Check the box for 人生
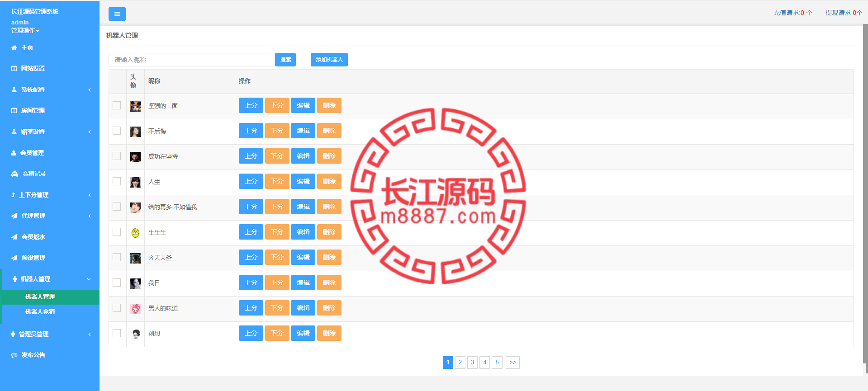 point(117,181)
